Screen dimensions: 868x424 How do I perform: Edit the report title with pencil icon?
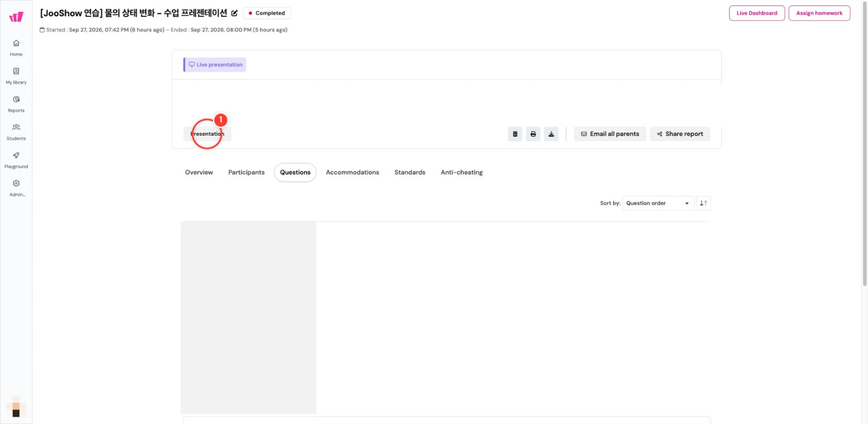pyautogui.click(x=234, y=13)
